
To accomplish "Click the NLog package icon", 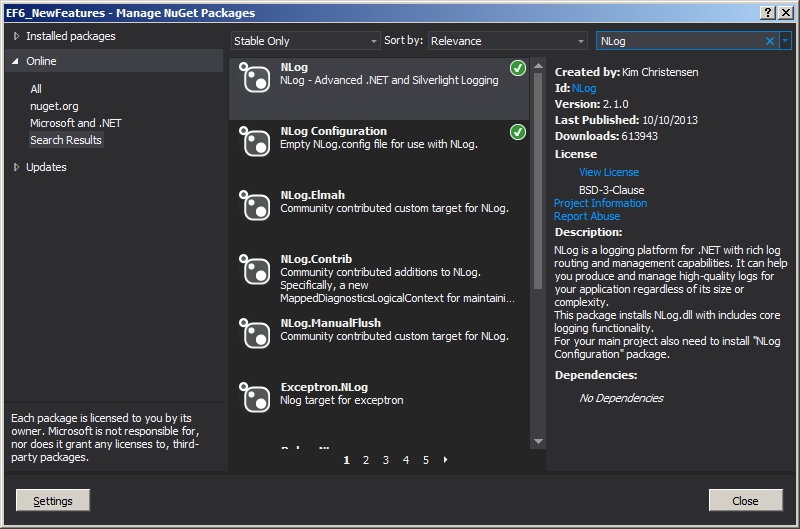I will pyautogui.click(x=255, y=79).
